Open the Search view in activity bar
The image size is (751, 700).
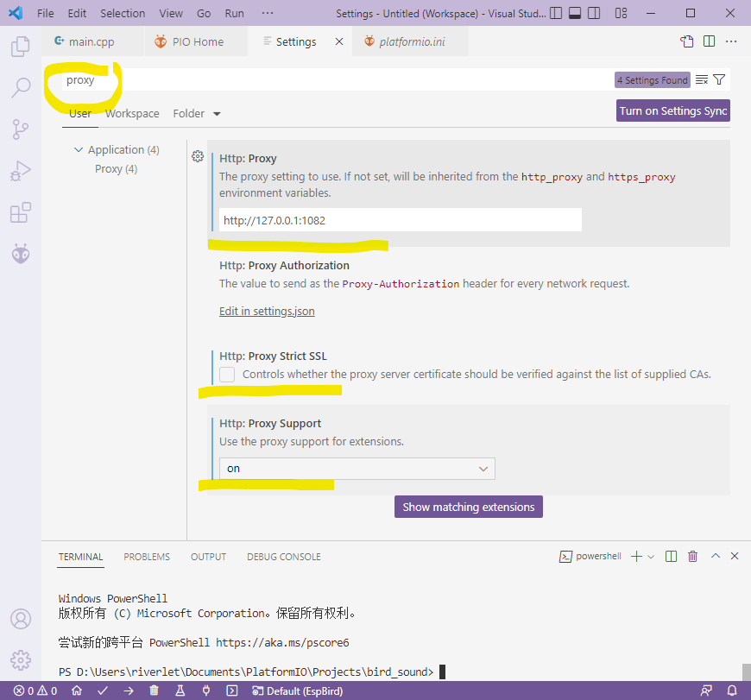click(21, 87)
